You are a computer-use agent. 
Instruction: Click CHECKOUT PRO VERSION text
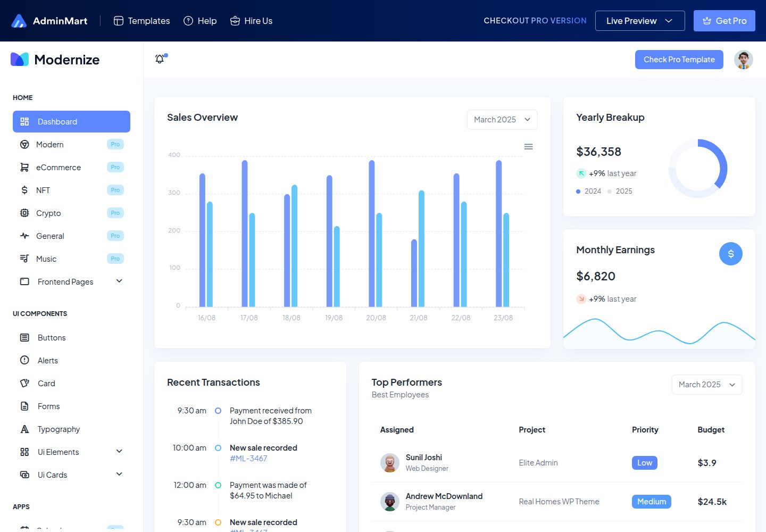pos(535,21)
